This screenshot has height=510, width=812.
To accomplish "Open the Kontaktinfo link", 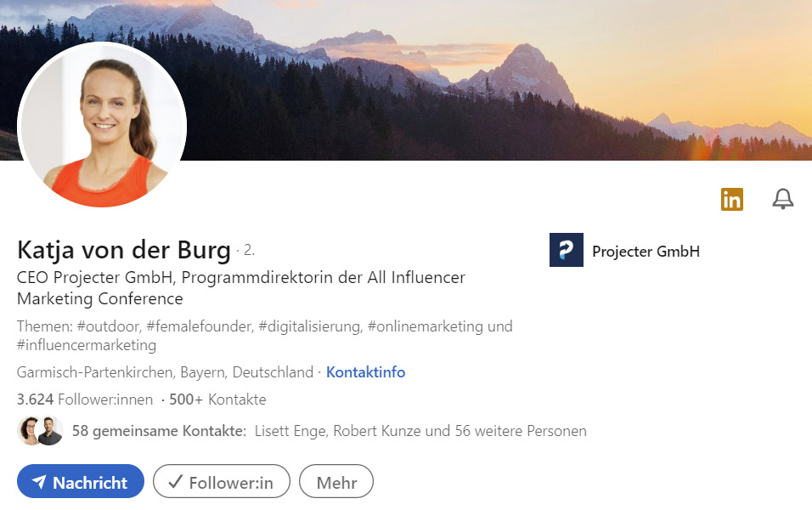I will tap(365, 372).
